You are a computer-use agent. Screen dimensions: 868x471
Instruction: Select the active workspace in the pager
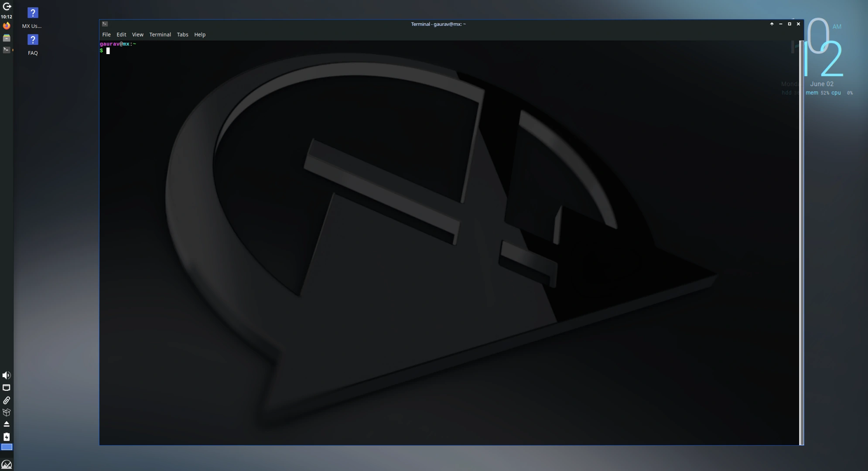tap(7, 446)
